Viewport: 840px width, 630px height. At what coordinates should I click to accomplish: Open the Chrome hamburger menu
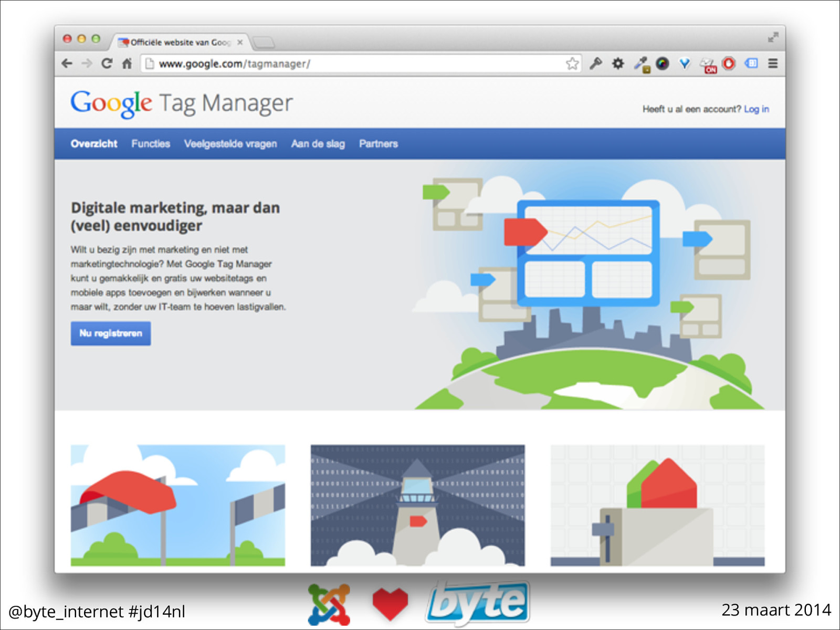point(773,64)
